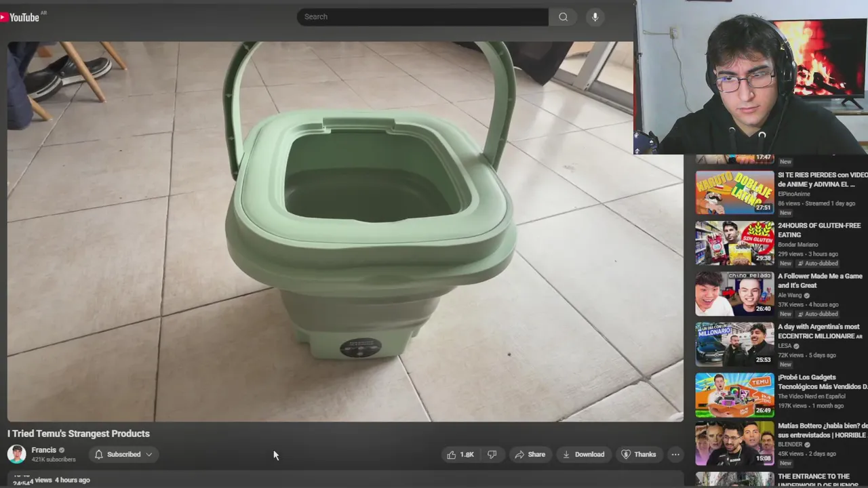Open the Matías Bottero video thumbnail
Screen dimensions: 868x488
click(x=734, y=443)
